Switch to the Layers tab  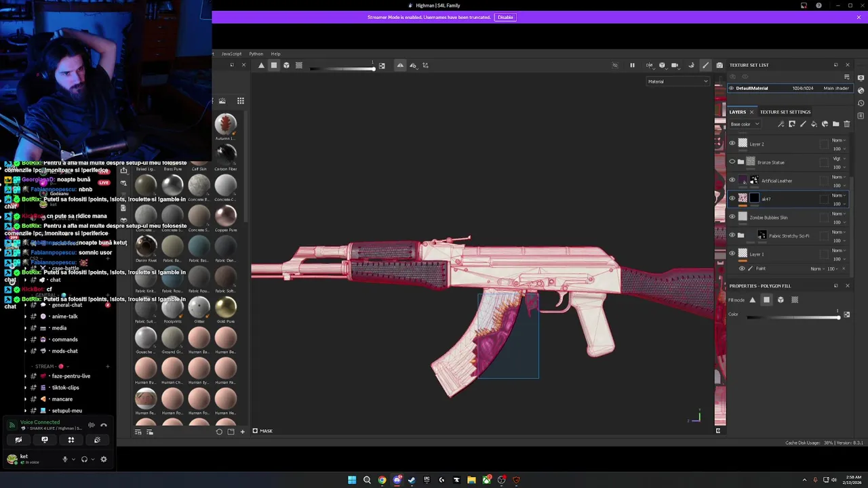click(738, 112)
